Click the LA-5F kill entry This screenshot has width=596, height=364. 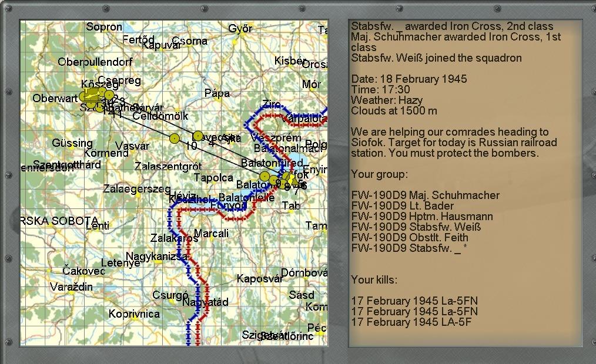click(411, 322)
